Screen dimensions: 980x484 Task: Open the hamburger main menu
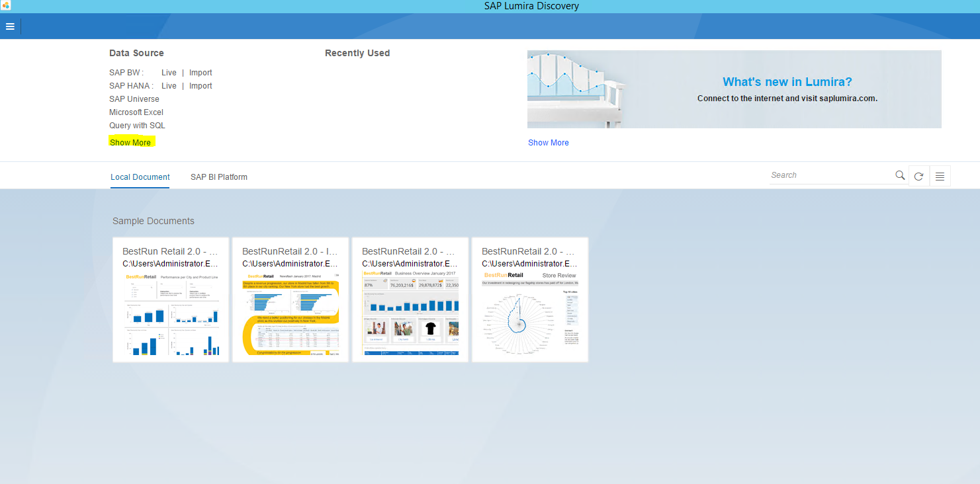pyautogui.click(x=10, y=26)
